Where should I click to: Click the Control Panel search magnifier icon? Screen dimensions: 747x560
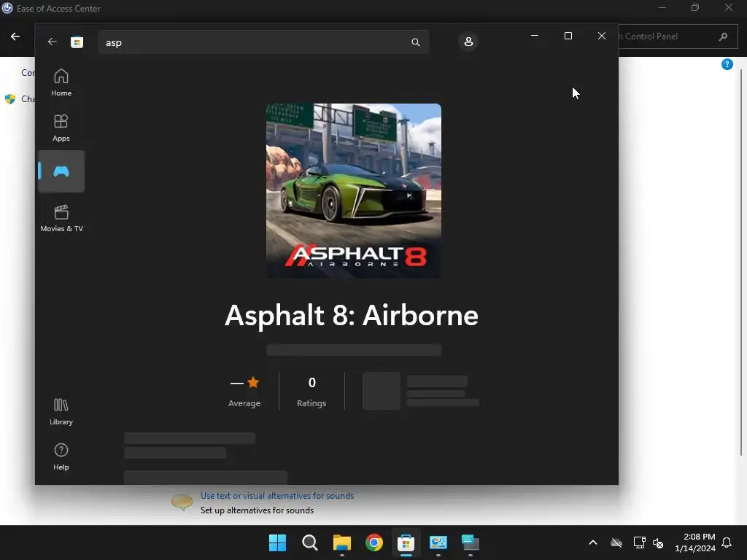click(723, 36)
